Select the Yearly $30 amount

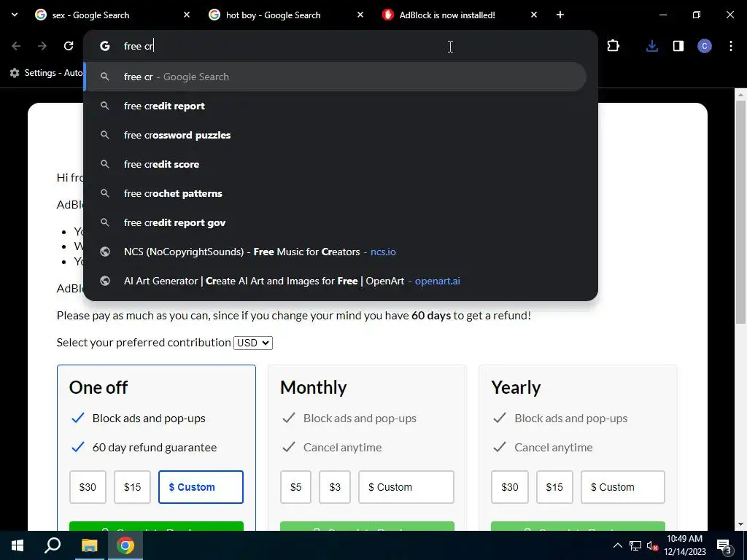pyautogui.click(x=510, y=487)
